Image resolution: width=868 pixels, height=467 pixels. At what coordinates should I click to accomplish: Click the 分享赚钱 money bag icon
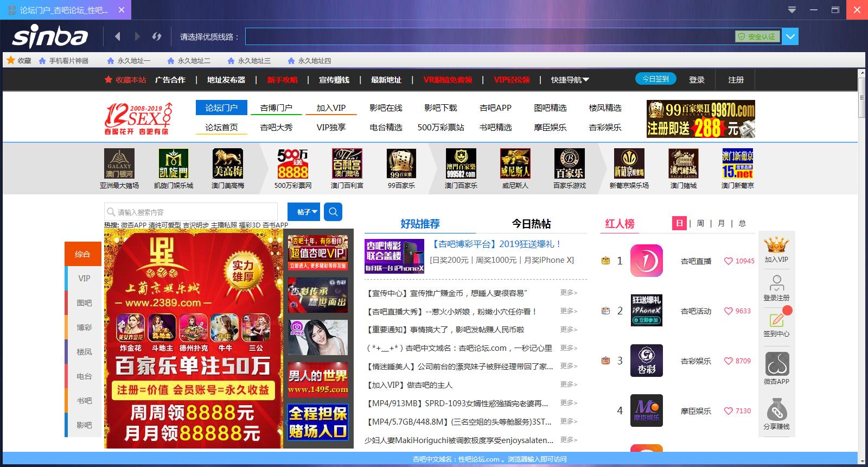click(776, 409)
